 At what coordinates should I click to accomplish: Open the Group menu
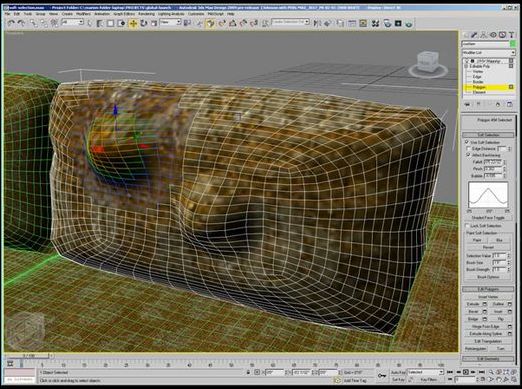[x=40, y=14]
